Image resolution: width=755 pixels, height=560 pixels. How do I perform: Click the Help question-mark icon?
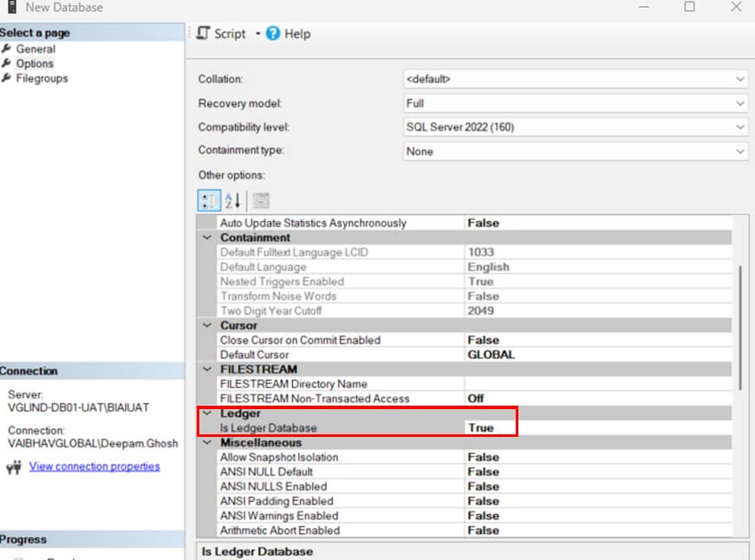pyautogui.click(x=272, y=33)
